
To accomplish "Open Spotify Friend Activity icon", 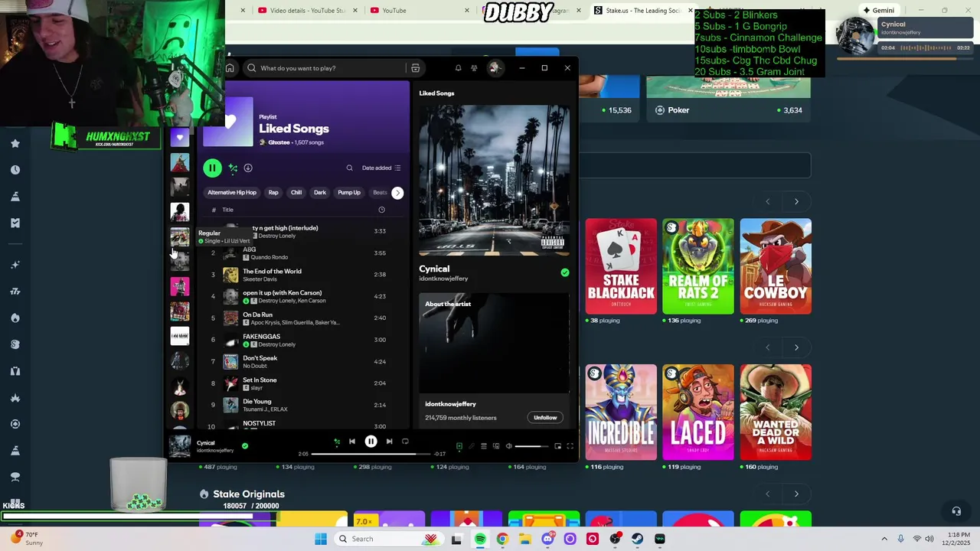I will [474, 68].
